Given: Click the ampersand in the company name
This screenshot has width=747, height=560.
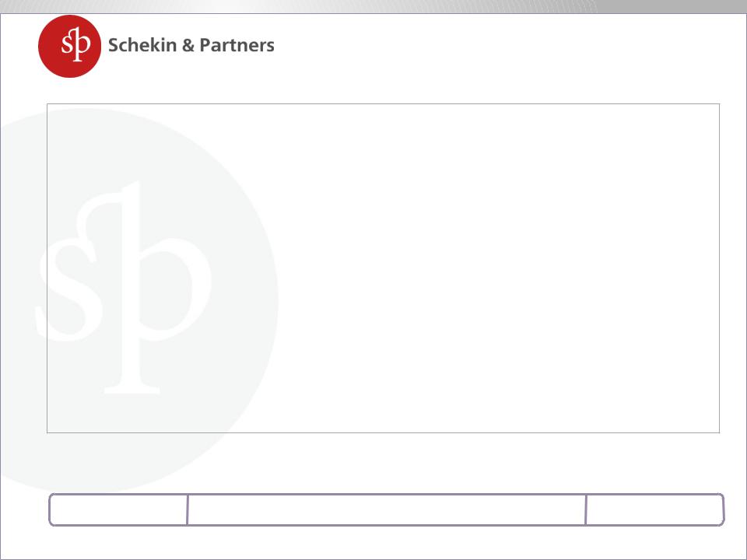Looking at the screenshot, I should tap(188, 46).
